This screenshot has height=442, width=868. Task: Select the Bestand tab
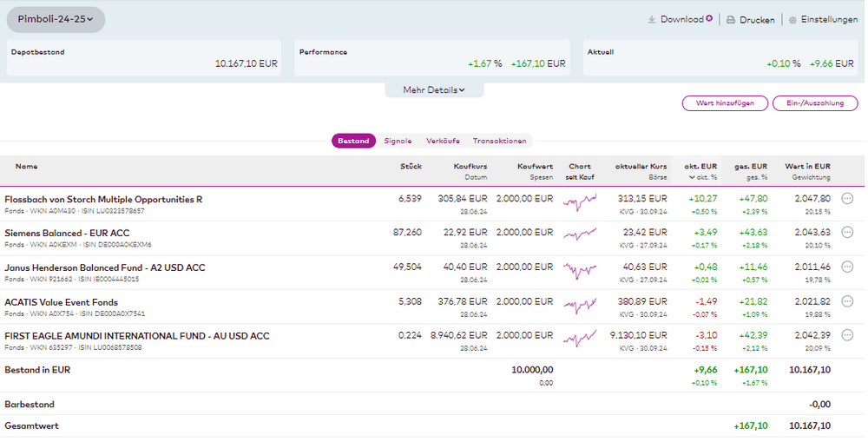click(353, 141)
